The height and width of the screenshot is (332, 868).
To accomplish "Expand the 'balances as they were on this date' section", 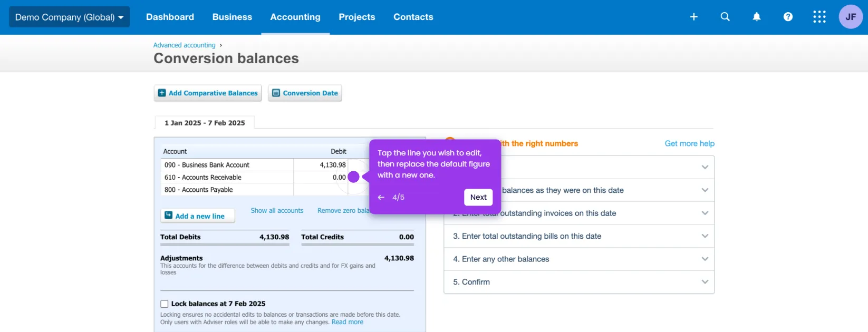I will click(x=579, y=190).
